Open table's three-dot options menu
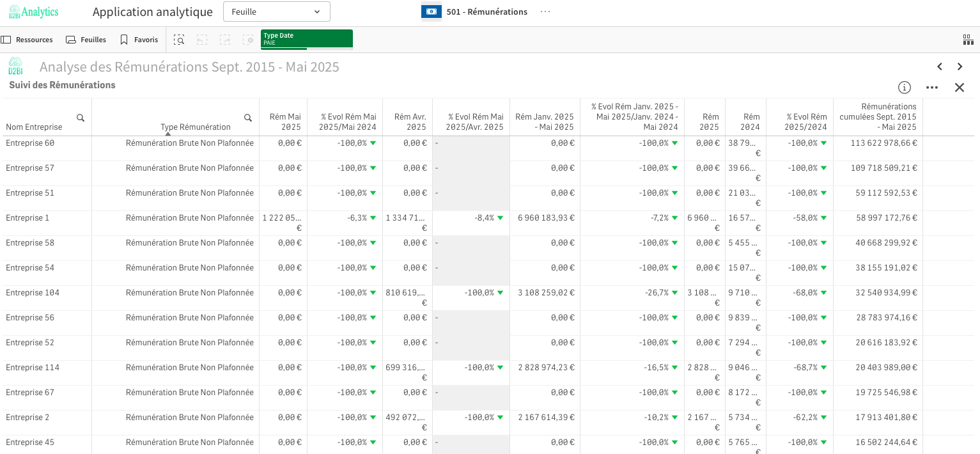Viewport: 980px width, 454px height. 932,88
